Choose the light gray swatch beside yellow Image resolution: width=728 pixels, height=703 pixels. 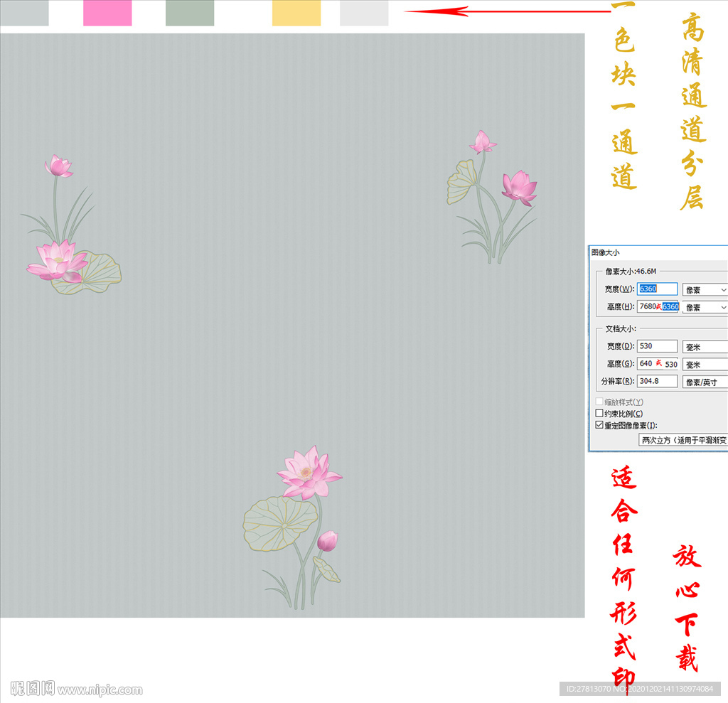coord(364,14)
